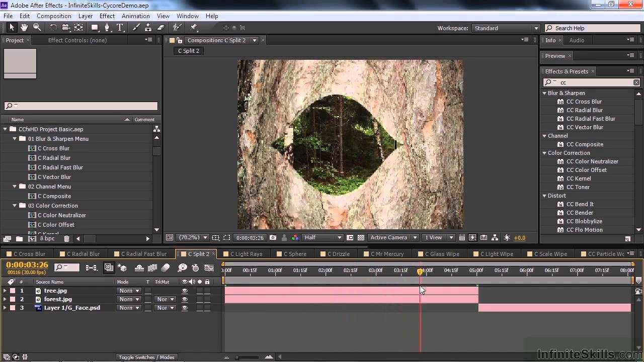Screen dimensions: 644x362
Task: Toggle the transparency grid in viewer
Action: click(x=361, y=238)
